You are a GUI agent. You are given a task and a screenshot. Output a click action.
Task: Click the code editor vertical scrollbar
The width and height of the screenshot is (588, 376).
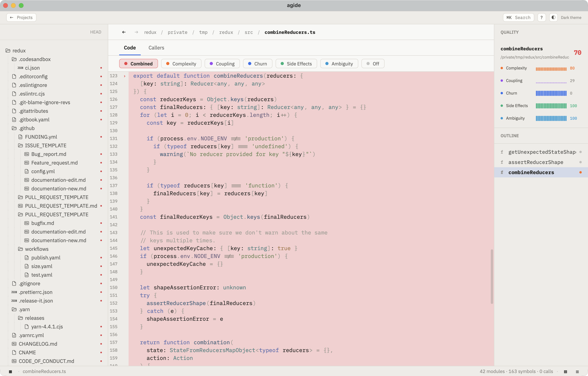click(x=492, y=276)
